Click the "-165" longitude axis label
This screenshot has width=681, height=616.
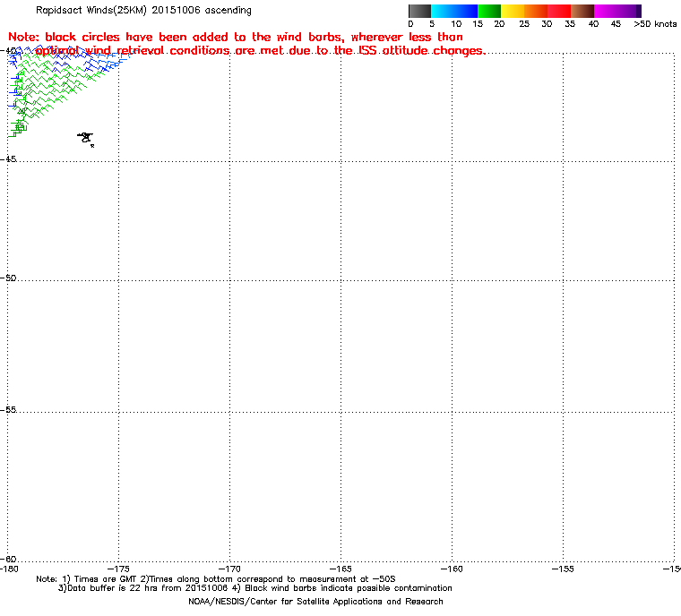click(x=340, y=569)
